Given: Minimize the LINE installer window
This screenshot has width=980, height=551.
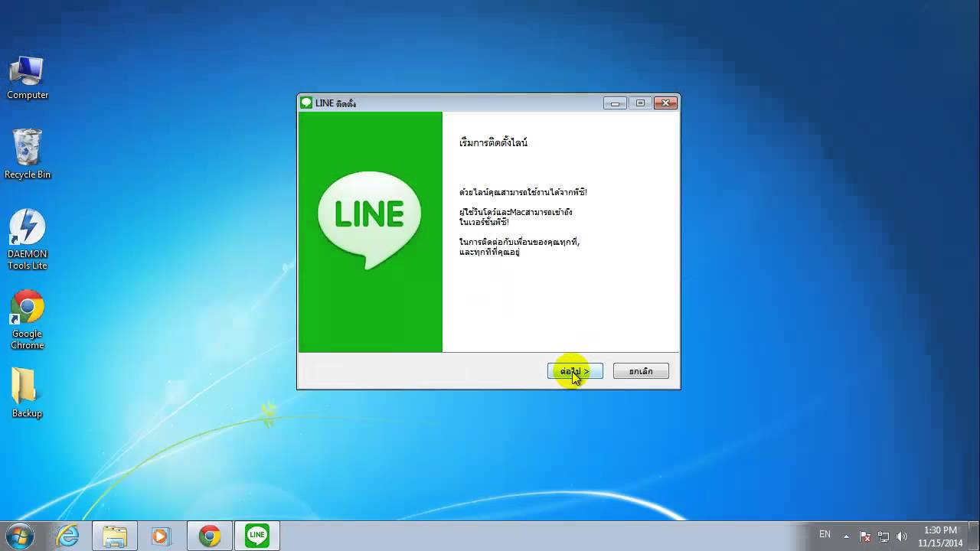Looking at the screenshot, I should click(615, 103).
